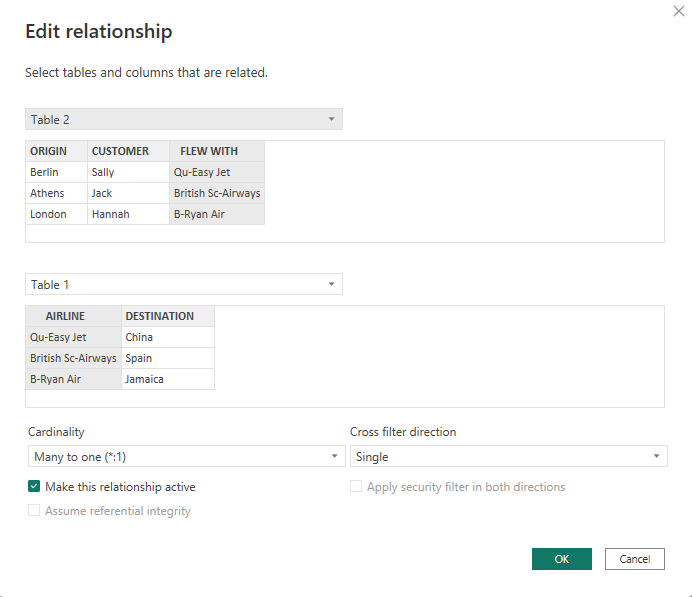Click the China cell in Table 1
The width and height of the screenshot is (692, 597).
pos(139,337)
